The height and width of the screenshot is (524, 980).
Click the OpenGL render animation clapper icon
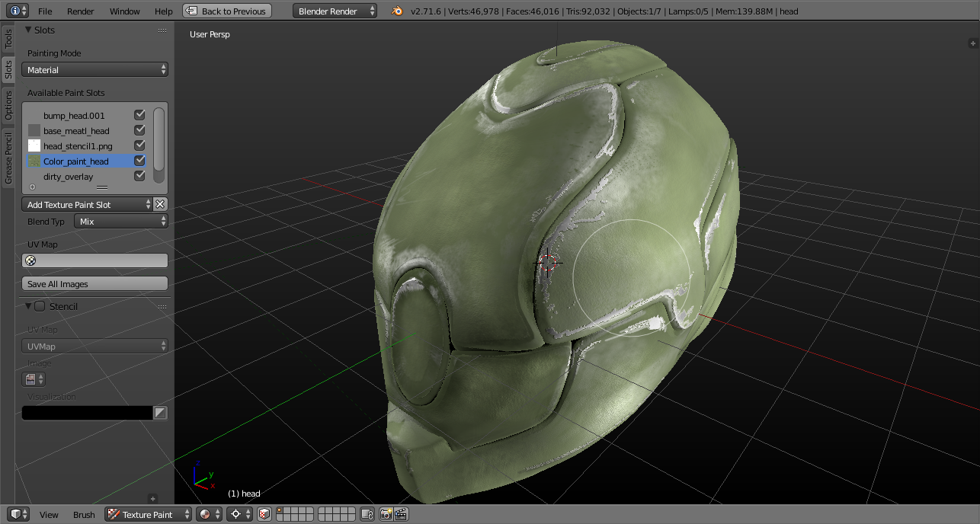401,515
